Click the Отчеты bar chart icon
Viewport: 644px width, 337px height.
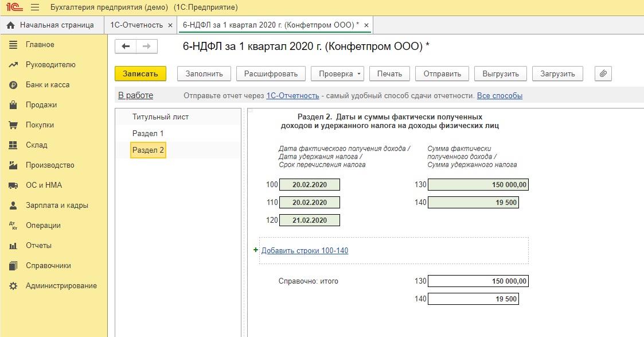click(13, 246)
